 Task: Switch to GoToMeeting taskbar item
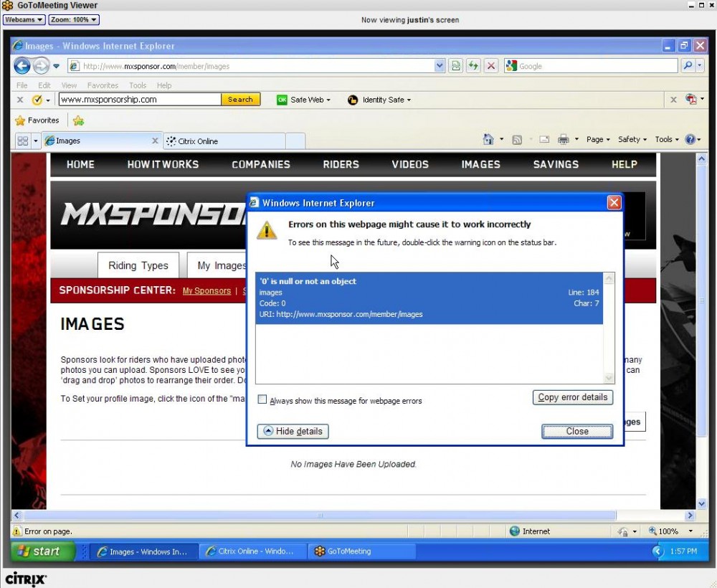tap(361, 551)
